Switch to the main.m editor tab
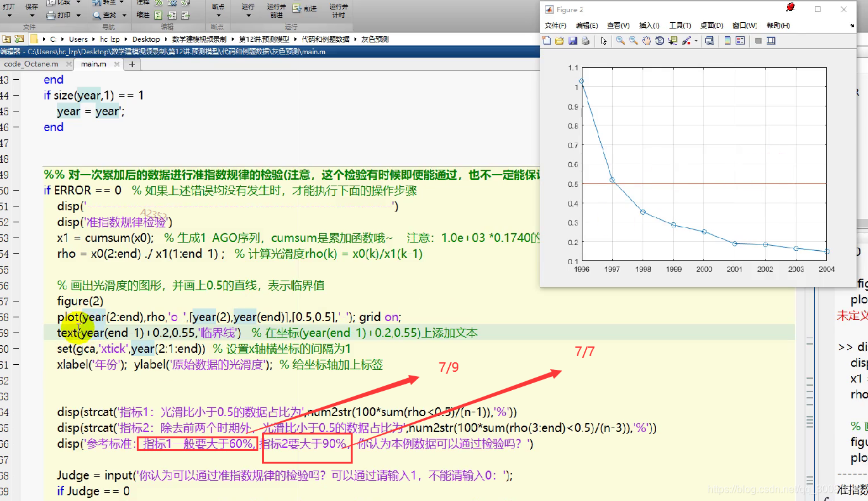 tap(94, 64)
